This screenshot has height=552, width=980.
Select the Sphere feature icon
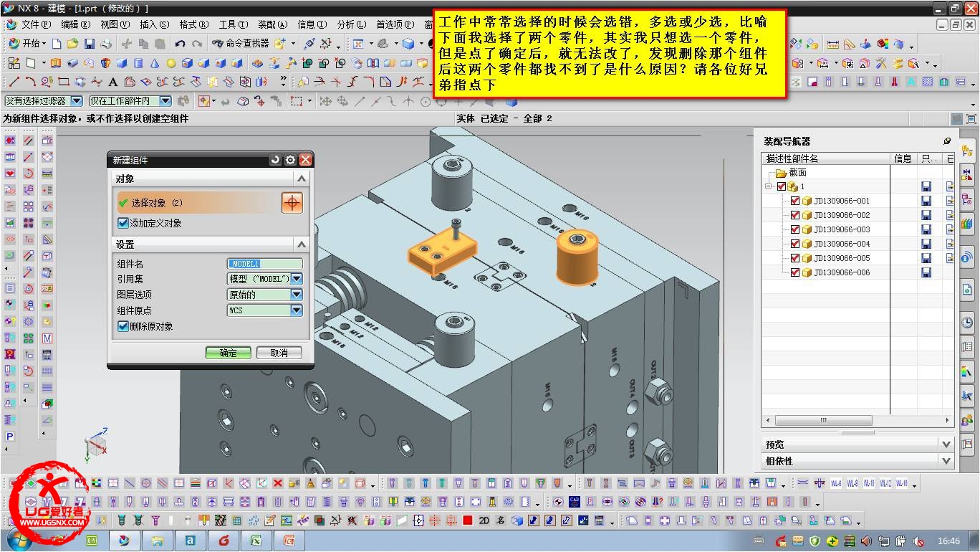point(171,63)
